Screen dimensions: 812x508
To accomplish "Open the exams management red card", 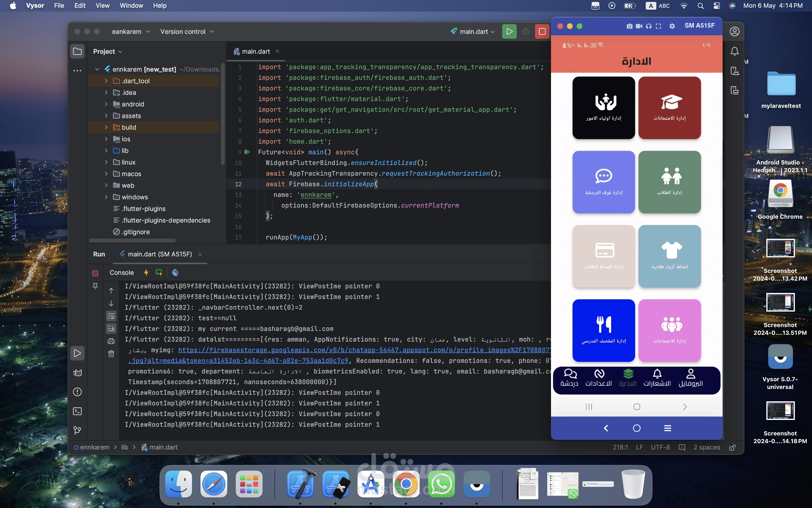I will (x=669, y=108).
